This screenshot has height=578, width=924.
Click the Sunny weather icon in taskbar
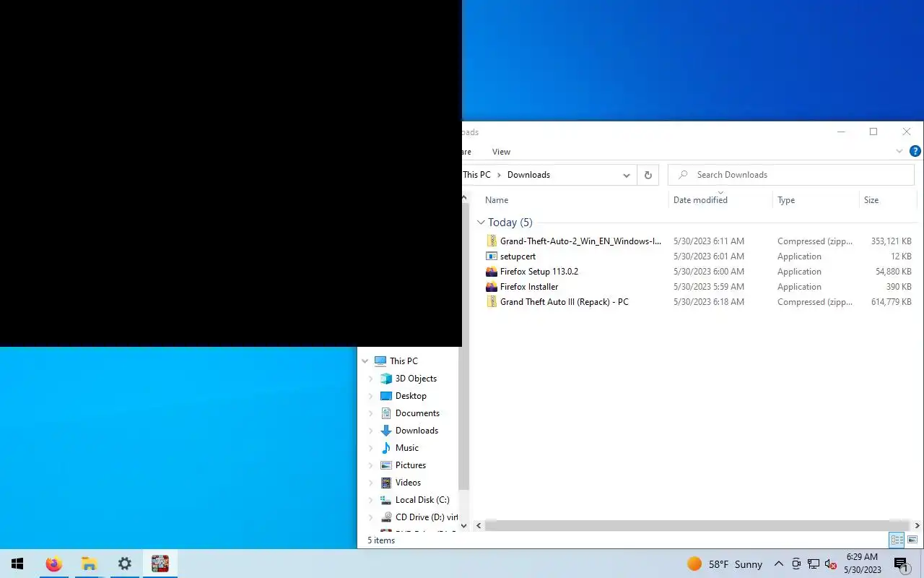pyautogui.click(x=694, y=564)
